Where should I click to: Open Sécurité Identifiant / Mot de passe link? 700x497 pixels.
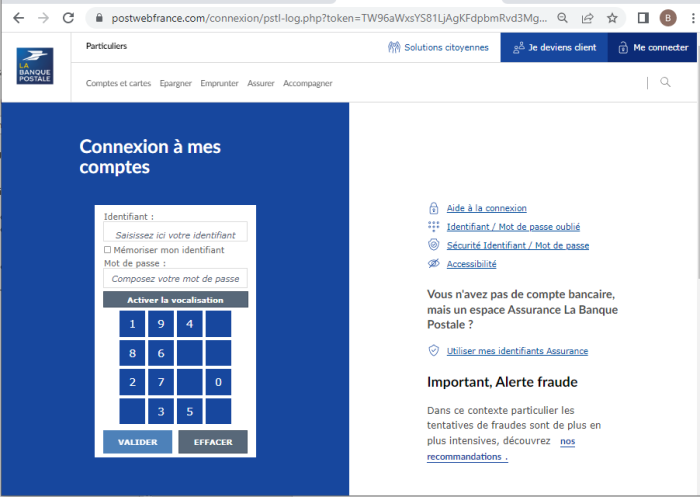(518, 245)
